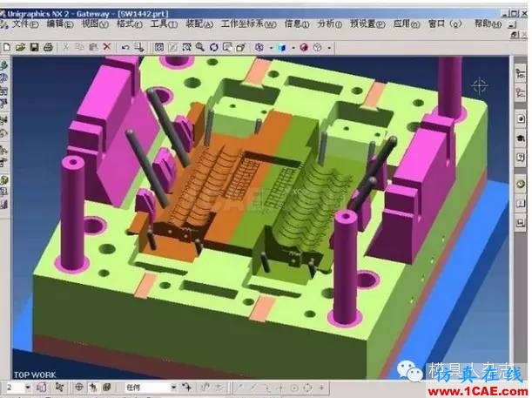
Task: Click the blue shaded cube icon
Action: (281, 48)
